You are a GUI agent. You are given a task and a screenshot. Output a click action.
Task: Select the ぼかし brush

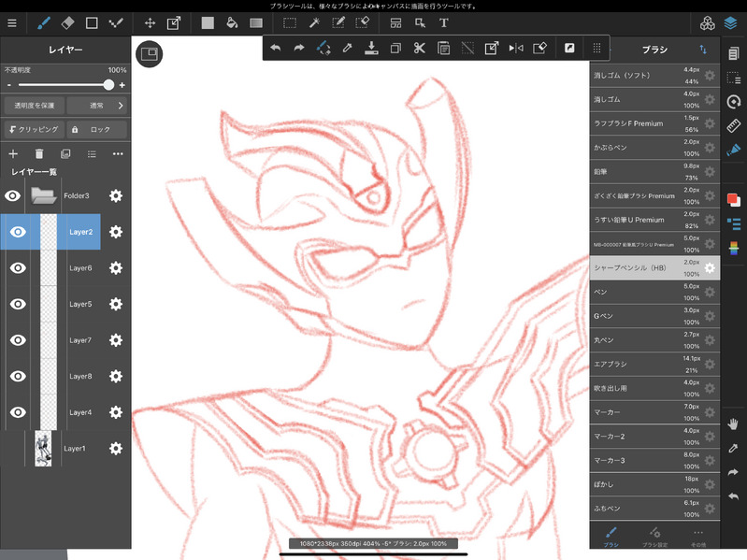(x=654, y=484)
